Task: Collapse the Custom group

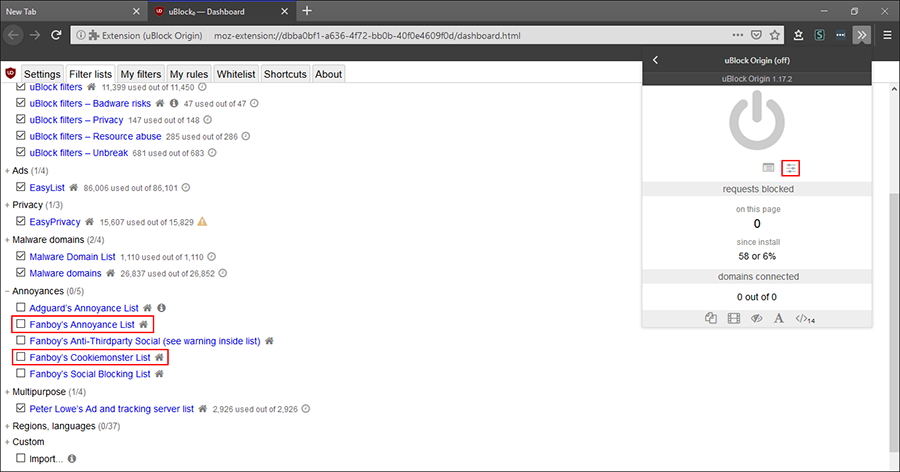Action: [25, 442]
